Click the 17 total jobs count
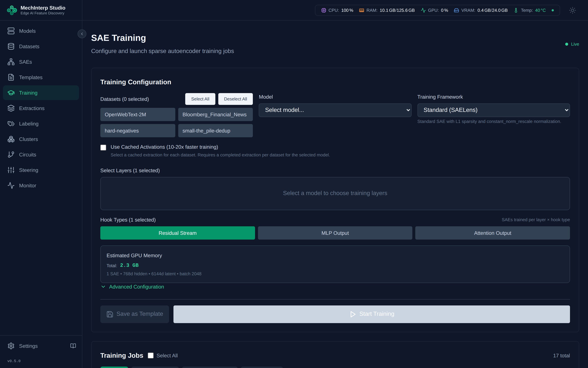Viewport: 588px width, 368px height. tap(561, 356)
